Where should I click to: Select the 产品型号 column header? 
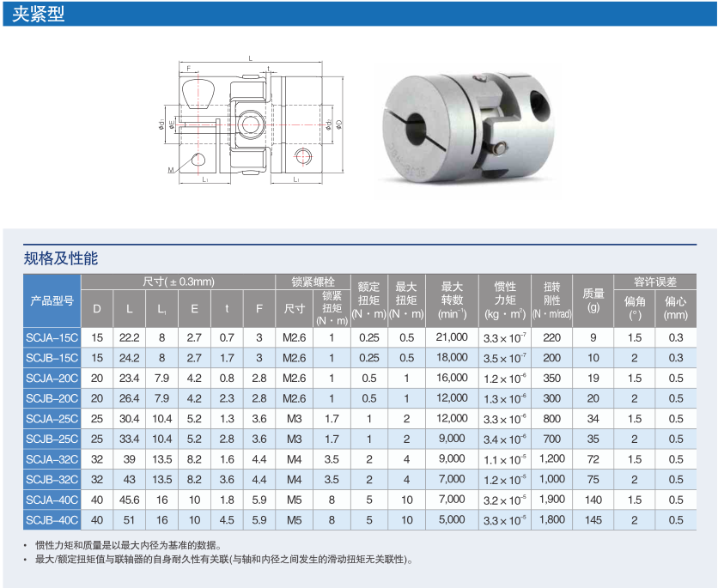point(52,301)
